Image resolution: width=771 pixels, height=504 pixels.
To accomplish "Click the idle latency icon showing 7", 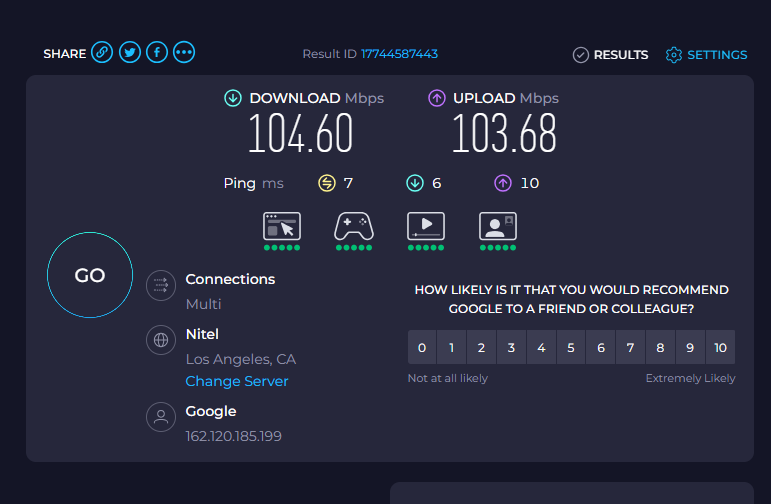I will 327,183.
